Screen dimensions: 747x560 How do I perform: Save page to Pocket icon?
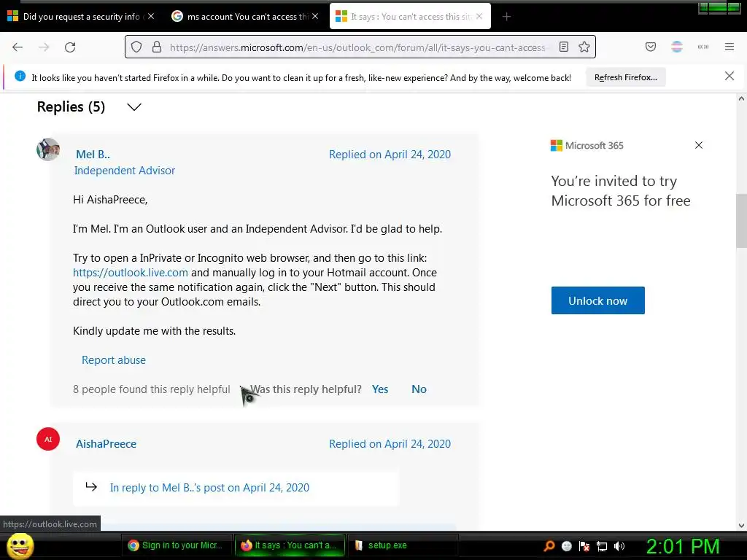coord(651,47)
